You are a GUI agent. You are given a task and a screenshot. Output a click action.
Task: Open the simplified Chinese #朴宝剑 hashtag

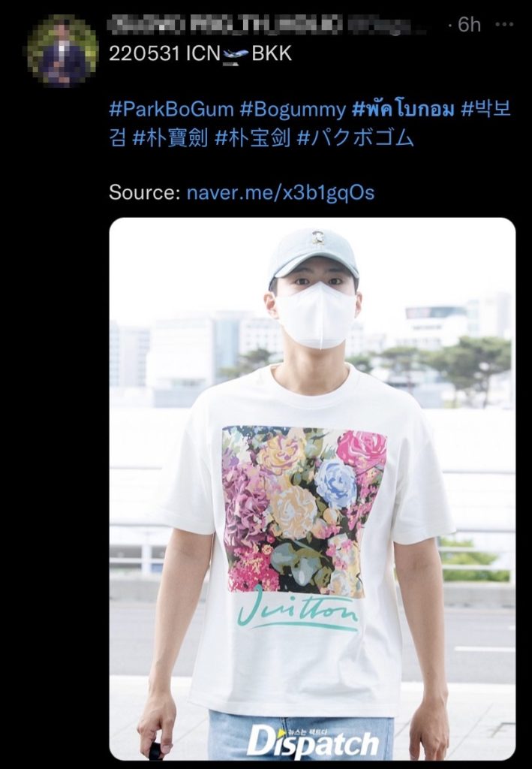(x=253, y=138)
